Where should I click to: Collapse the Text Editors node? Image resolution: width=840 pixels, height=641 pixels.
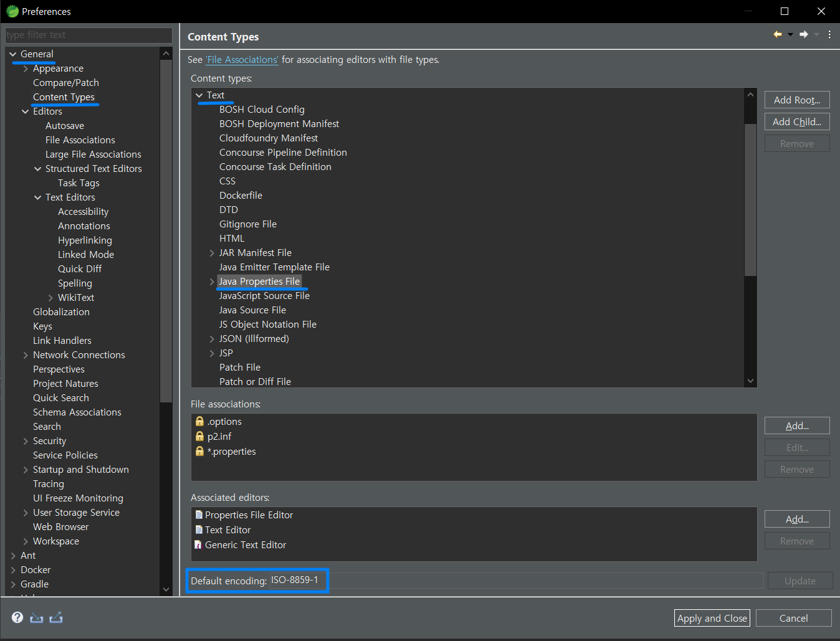tap(38, 197)
